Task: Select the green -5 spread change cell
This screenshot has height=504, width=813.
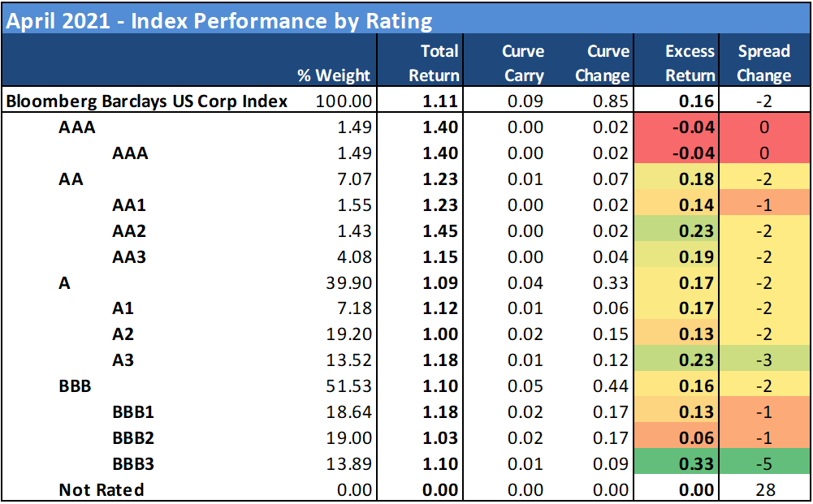Action: (x=763, y=464)
